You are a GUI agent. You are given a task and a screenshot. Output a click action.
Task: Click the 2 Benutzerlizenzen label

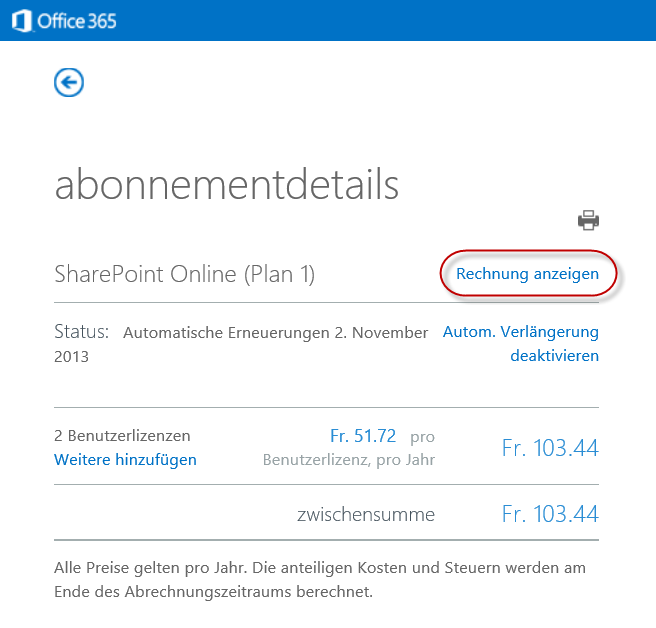click(x=122, y=436)
